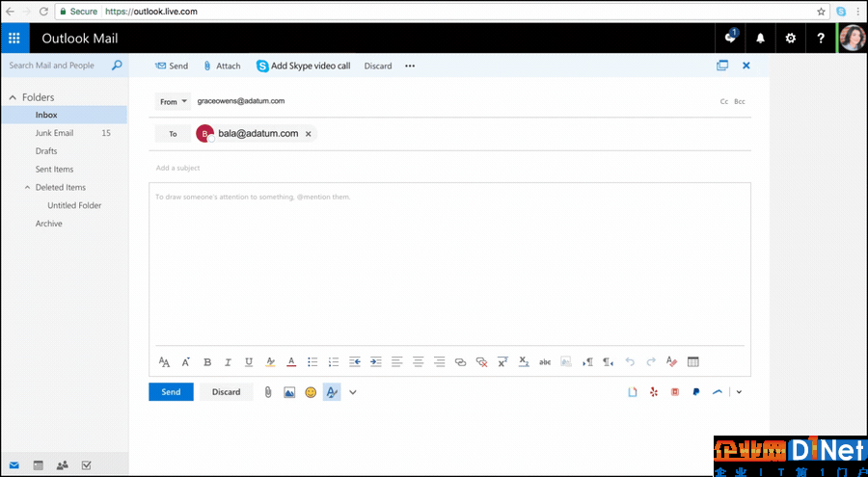Image resolution: width=868 pixels, height=477 pixels.
Task: Open Untitled Folder
Action: coord(74,205)
